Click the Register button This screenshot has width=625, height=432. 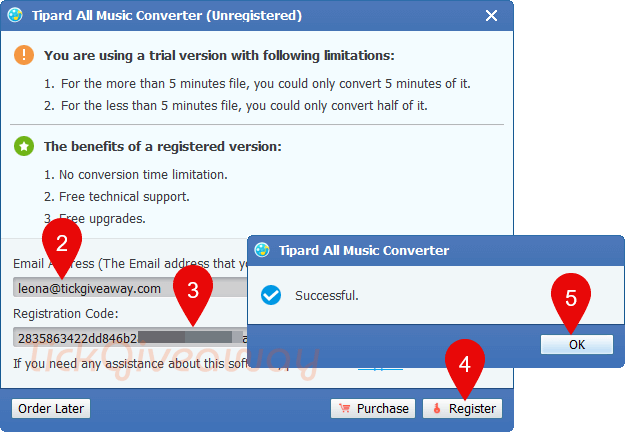tap(462, 408)
